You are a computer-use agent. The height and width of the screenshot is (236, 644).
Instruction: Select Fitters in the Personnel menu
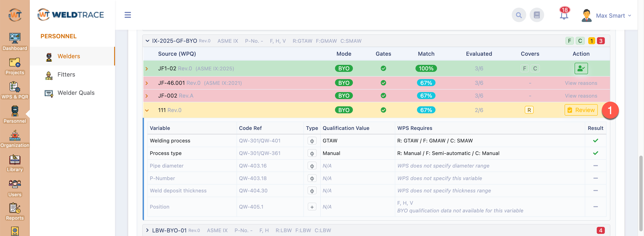pos(66,74)
